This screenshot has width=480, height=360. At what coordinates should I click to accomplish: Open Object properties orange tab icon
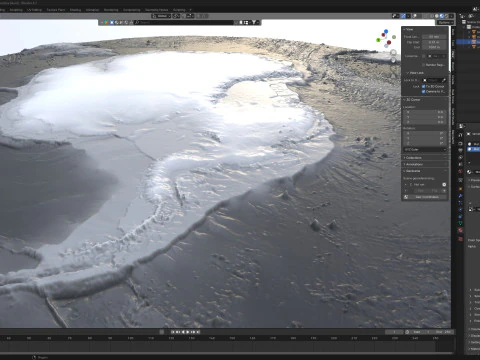460,189
